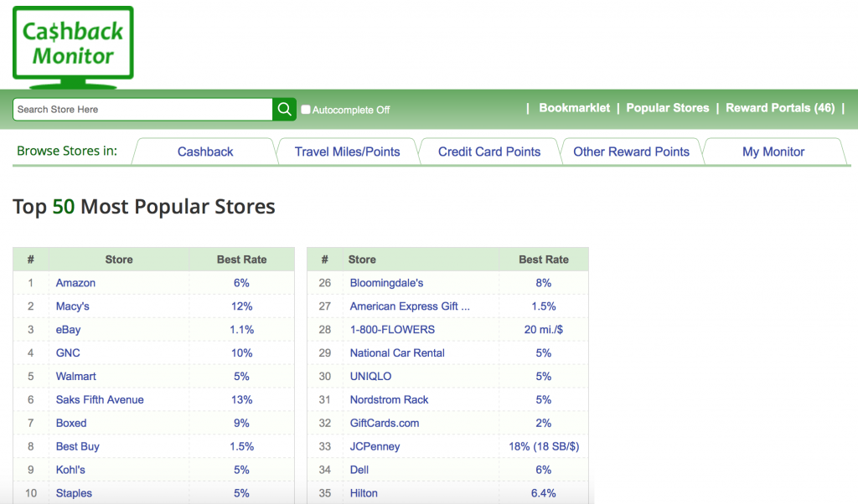View the Boxed store page
The image size is (858, 504).
coord(71,423)
